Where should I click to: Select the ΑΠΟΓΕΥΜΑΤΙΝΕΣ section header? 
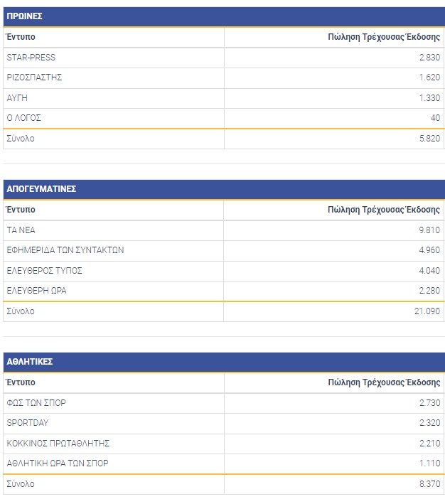point(41,189)
